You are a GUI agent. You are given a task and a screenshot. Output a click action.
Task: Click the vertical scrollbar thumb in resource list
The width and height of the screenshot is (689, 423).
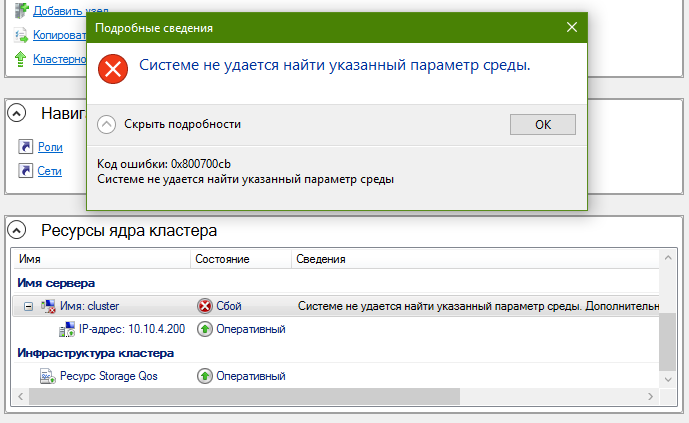pyautogui.click(x=668, y=342)
